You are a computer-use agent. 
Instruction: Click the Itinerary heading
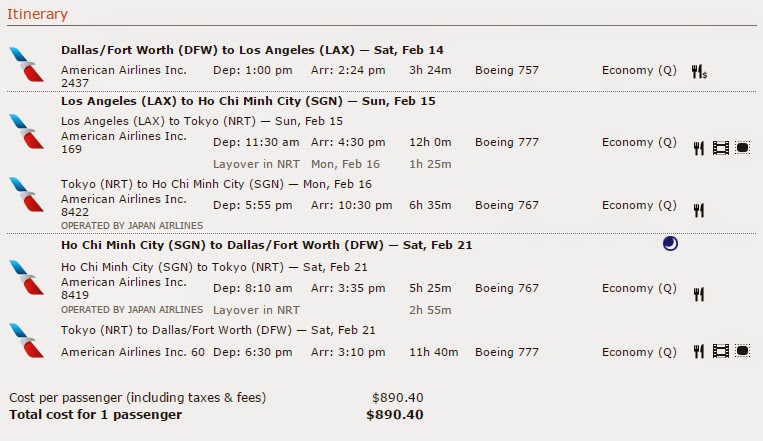point(38,14)
